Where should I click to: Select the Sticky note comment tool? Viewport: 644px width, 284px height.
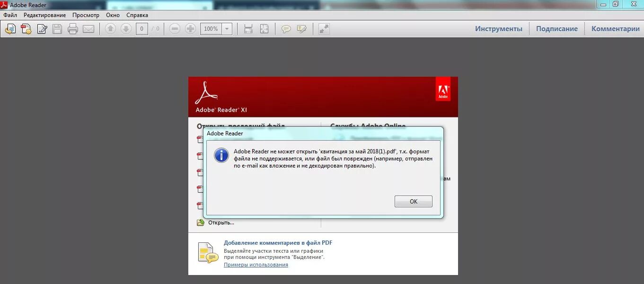(286, 29)
